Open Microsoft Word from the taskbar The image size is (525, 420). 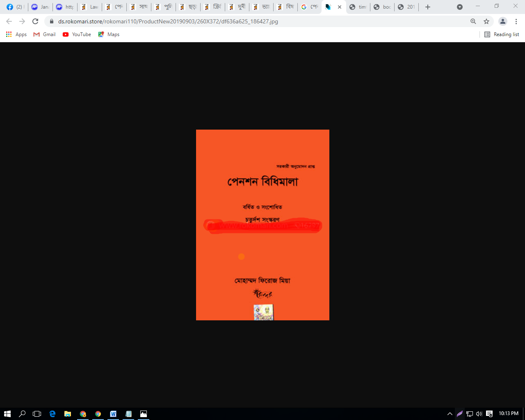point(113,414)
